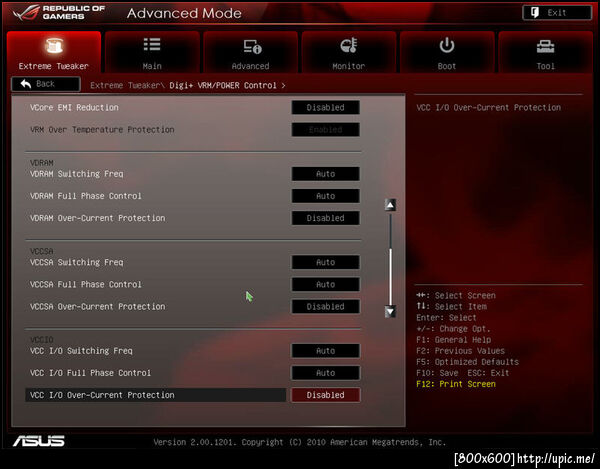Click the Exit door icon
600x469 pixels.
click(x=535, y=13)
